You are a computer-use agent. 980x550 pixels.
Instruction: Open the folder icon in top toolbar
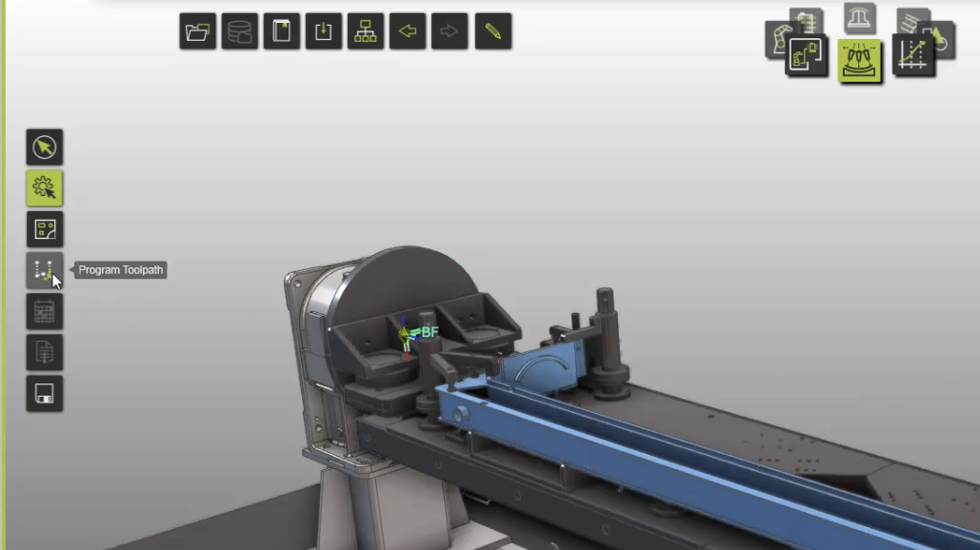click(x=198, y=31)
